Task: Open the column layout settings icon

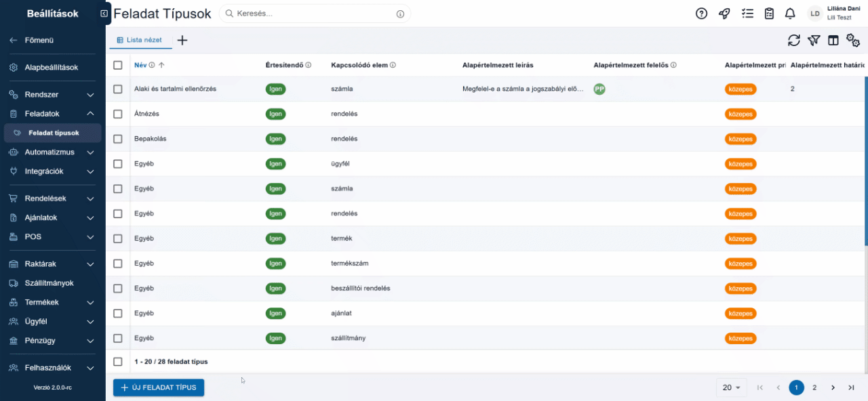Action: [x=833, y=40]
